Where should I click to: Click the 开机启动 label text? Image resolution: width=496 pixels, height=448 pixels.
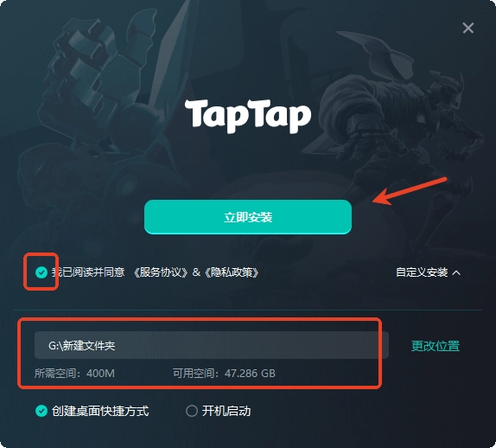226,411
